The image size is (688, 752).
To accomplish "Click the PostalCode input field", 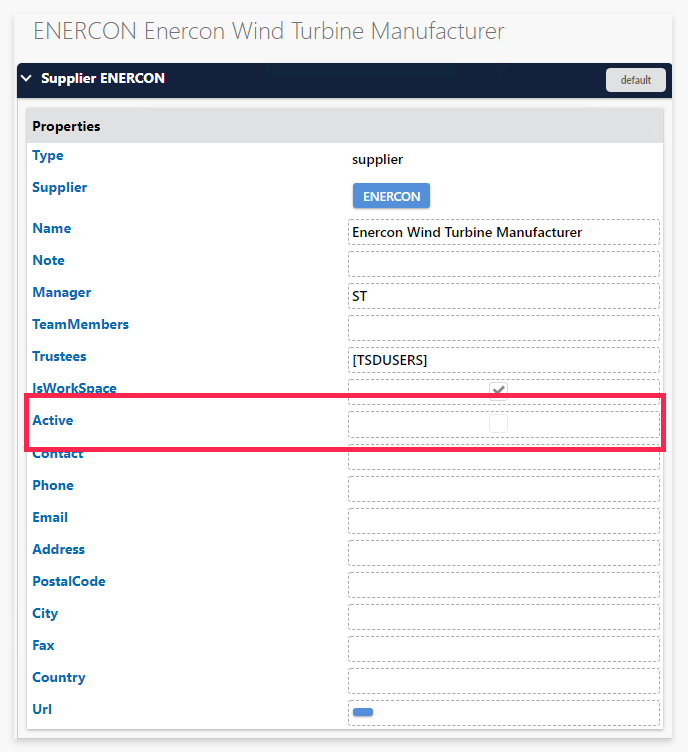I will tap(504, 585).
